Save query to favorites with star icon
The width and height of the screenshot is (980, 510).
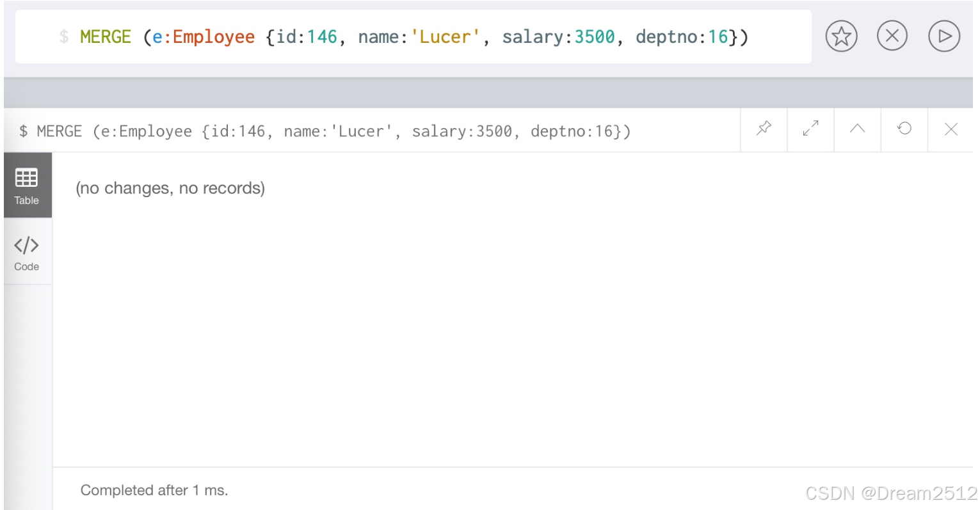[841, 36]
